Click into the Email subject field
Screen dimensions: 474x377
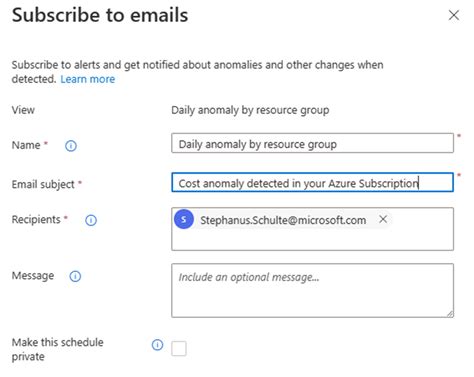[312, 182]
